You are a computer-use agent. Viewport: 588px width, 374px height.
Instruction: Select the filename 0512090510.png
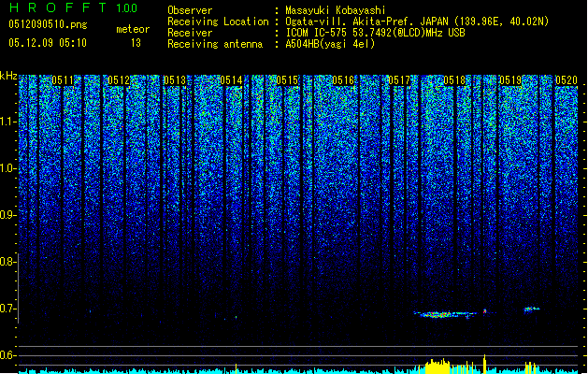[48, 24]
